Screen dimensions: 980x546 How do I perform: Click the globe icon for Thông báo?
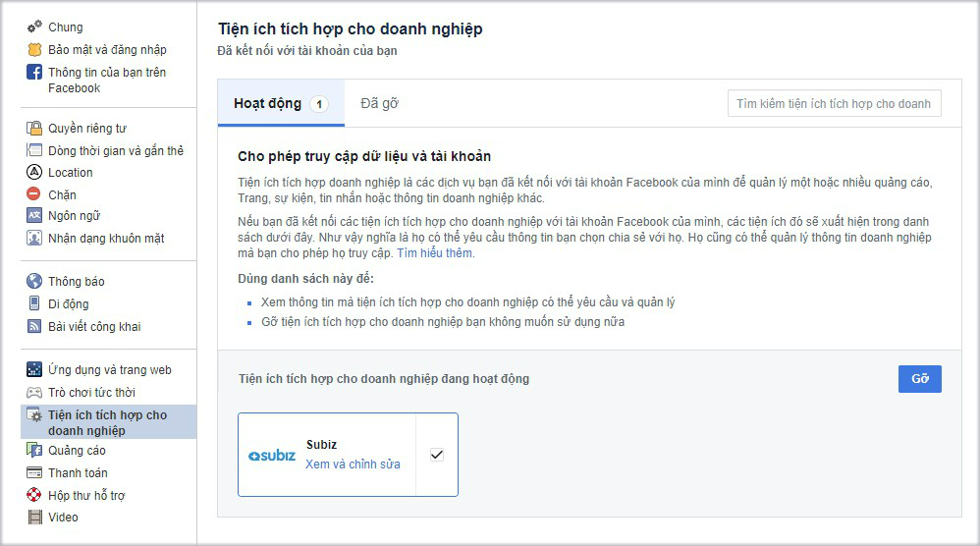34,281
